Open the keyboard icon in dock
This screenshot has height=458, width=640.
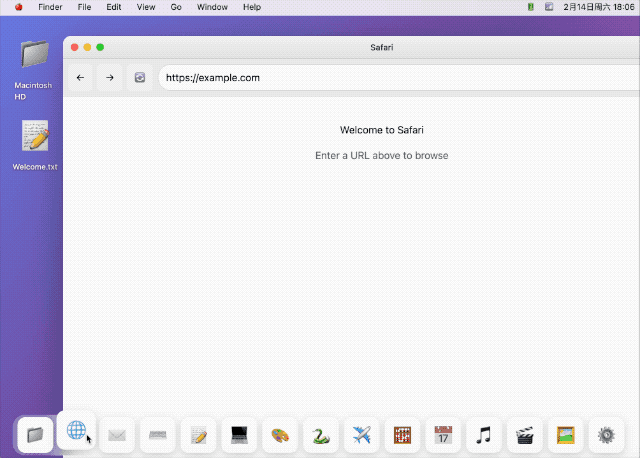[x=158, y=435]
